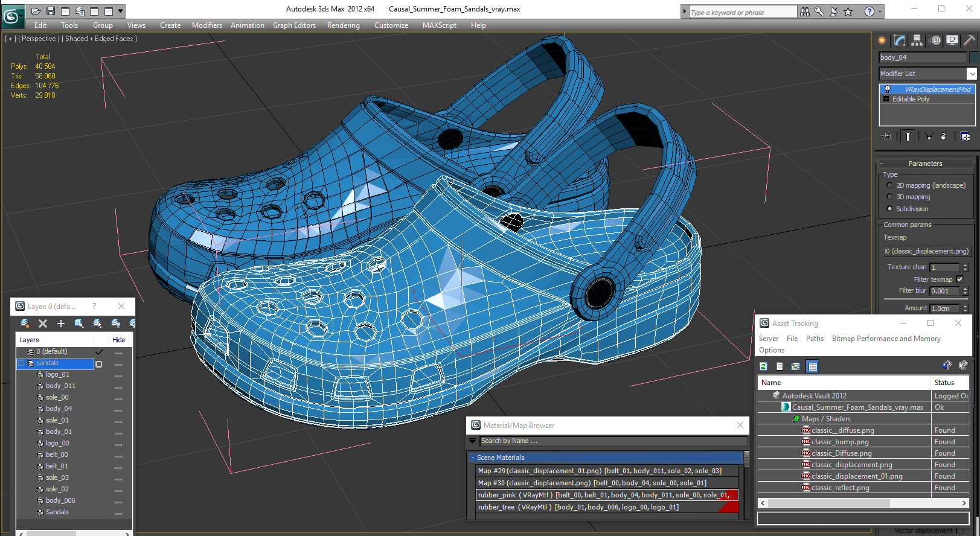Image resolution: width=980 pixels, height=536 pixels.
Task: Toggle the VRayDisplacementMod lightbulb icon
Action: tap(887, 89)
